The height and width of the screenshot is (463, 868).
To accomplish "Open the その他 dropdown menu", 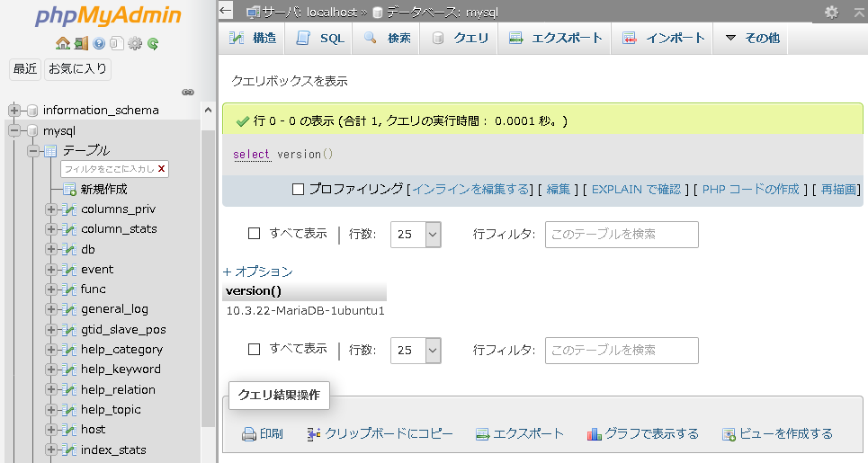I will click(x=752, y=38).
